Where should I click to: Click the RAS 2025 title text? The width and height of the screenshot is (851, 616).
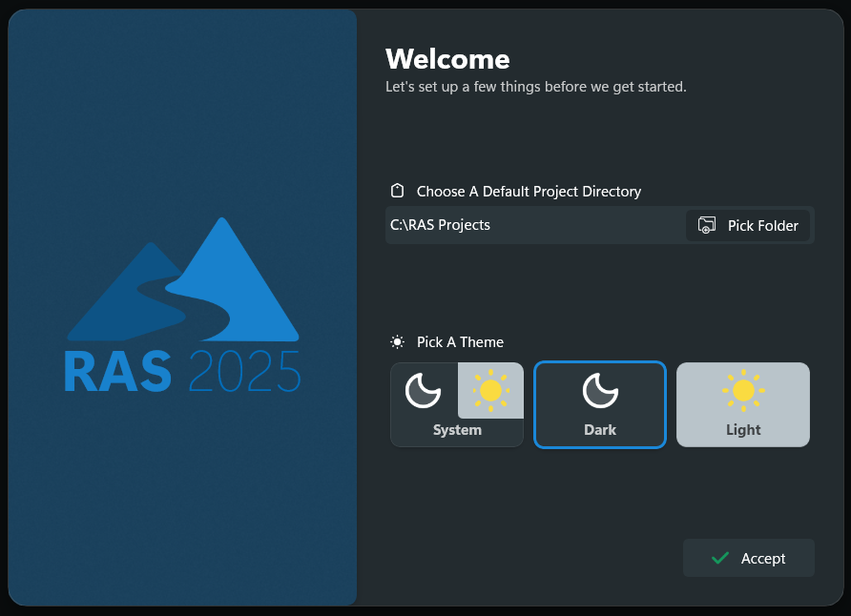(182, 372)
